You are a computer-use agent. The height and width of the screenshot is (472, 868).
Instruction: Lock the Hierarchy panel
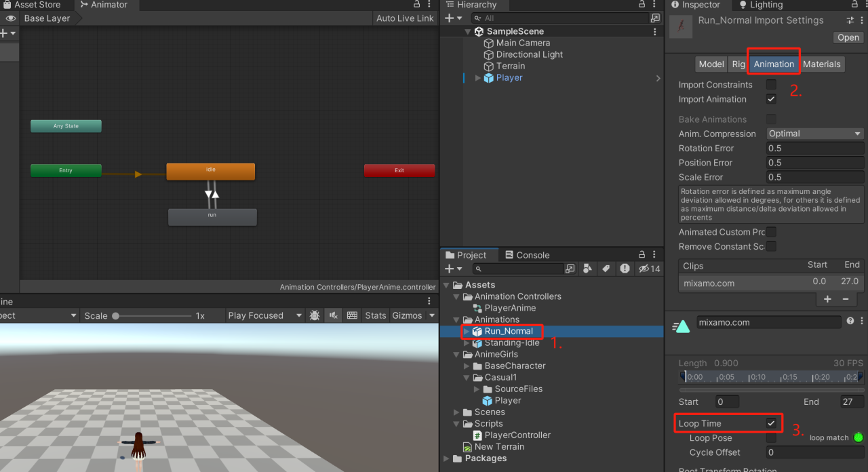[x=642, y=5]
